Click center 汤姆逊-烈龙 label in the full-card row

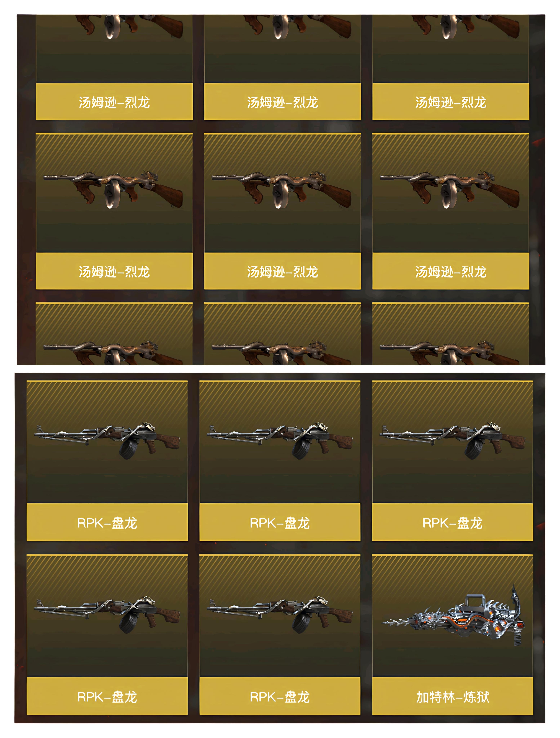pyautogui.click(x=282, y=271)
